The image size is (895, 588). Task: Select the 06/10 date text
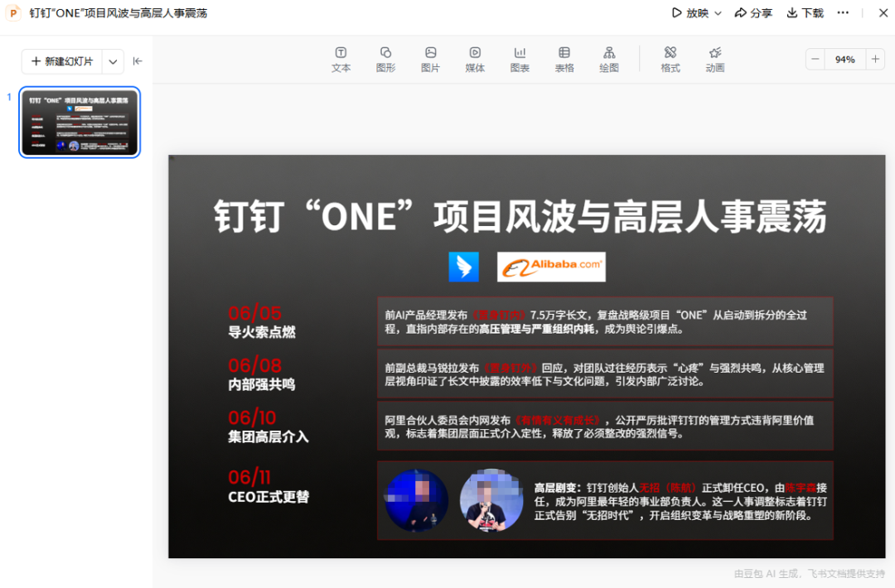pos(252,417)
